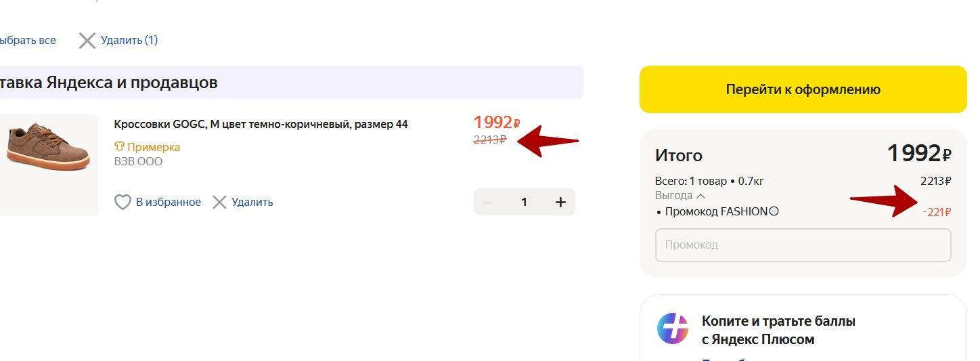Open the Копите и тратьте баллы banner
The height and width of the screenshot is (361, 980).
(778, 330)
